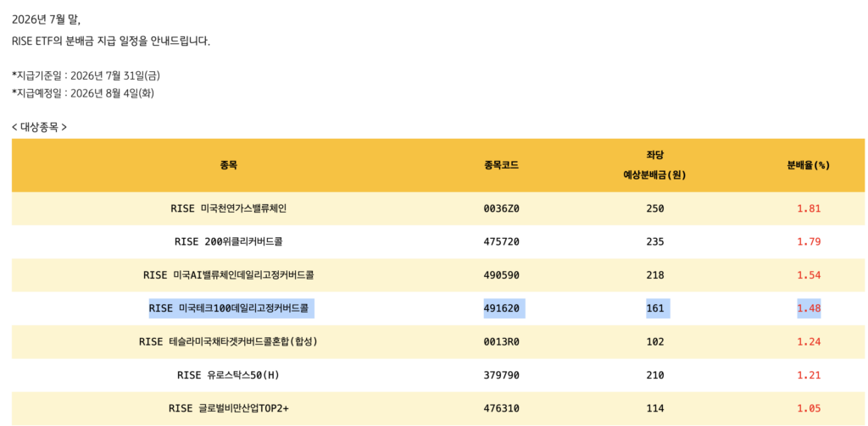Click the dividend value '102'
Viewport: 868px width, 426px height.
tap(655, 341)
